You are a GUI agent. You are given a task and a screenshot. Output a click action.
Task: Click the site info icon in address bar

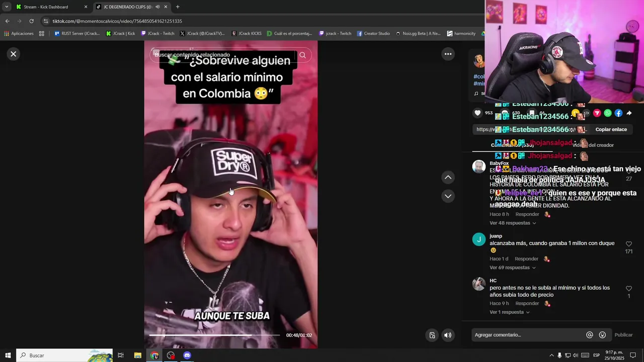click(46, 21)
